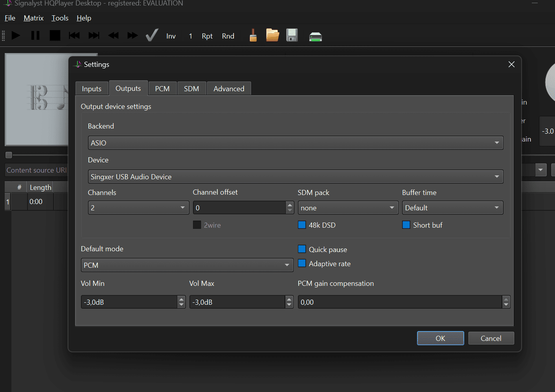555x392 pixels.
Task: Switch to the SDM tab
Action: tap(191, 89)
